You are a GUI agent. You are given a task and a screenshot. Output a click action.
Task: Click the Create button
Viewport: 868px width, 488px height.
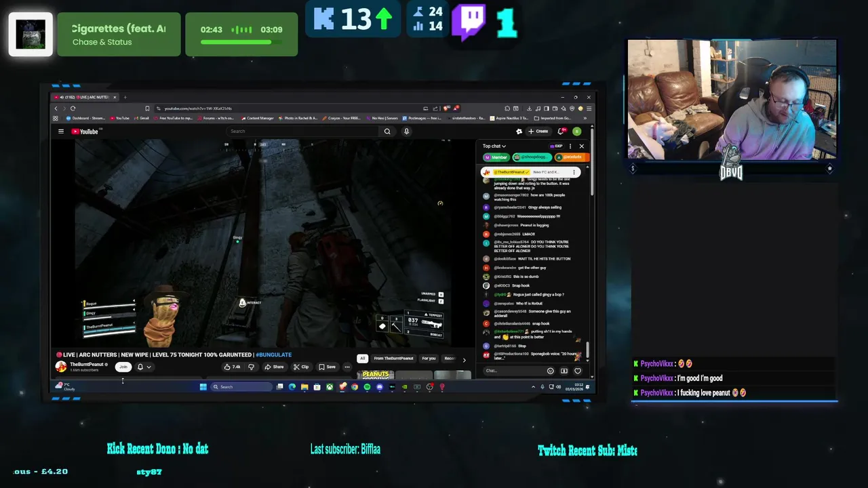pos(539,131)
